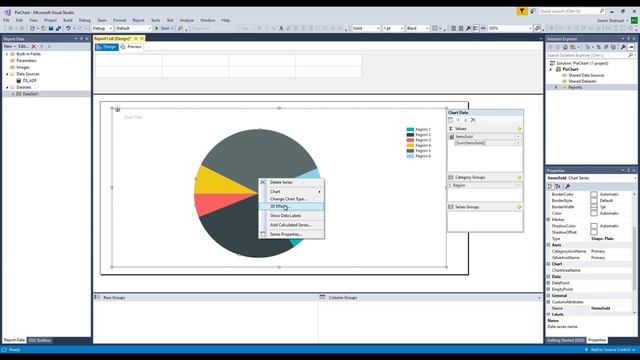Screen dimensions: 640x360
Task: Click the notifications flag icon in the title bar
Action: 522,11
